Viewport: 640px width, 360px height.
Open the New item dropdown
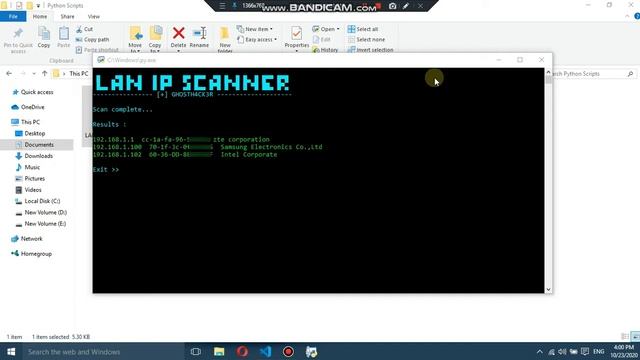click(255, 29)
